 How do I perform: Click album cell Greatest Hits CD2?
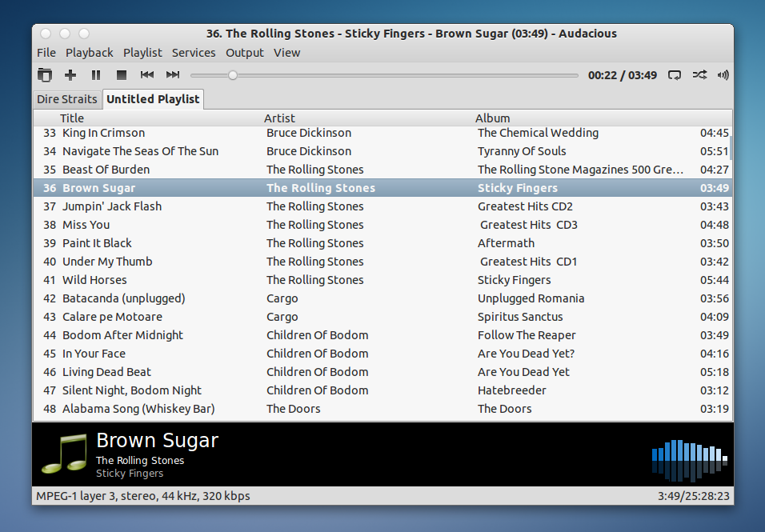525,206
